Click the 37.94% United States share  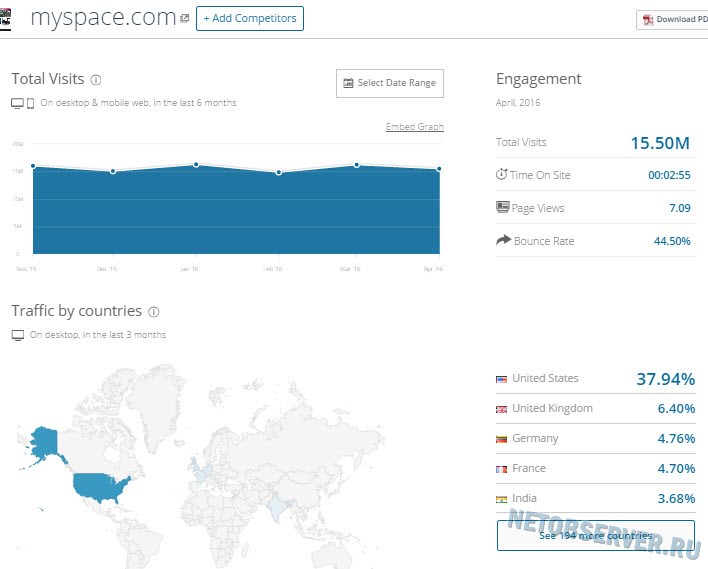click(666, 379)
